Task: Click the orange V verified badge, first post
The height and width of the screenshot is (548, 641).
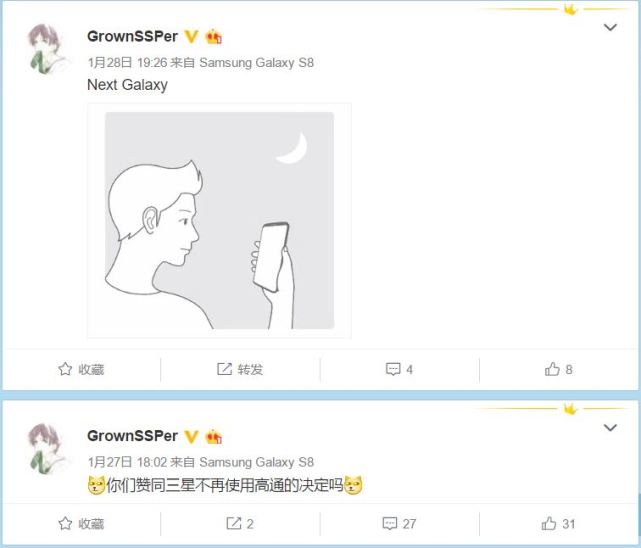Action: coord(191,37)
